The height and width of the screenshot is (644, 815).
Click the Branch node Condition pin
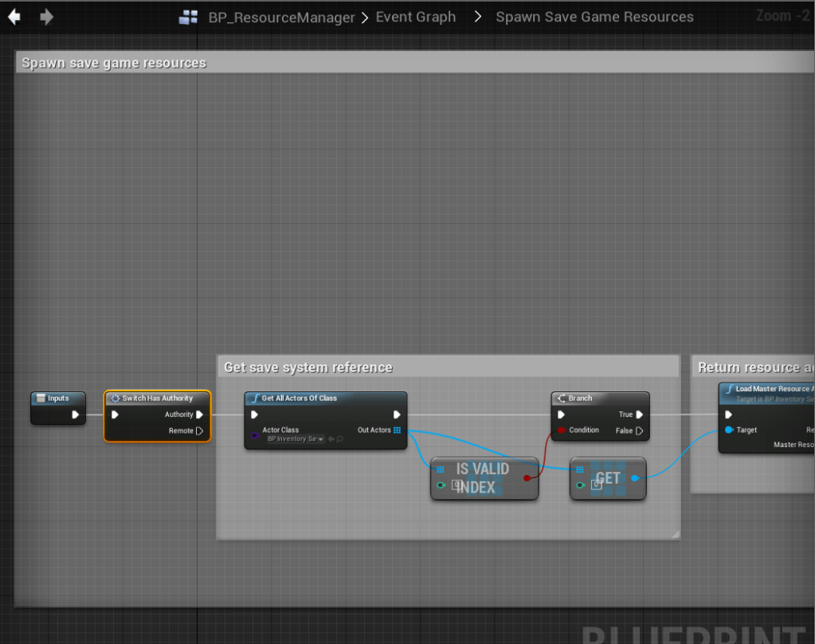(561, 430)
